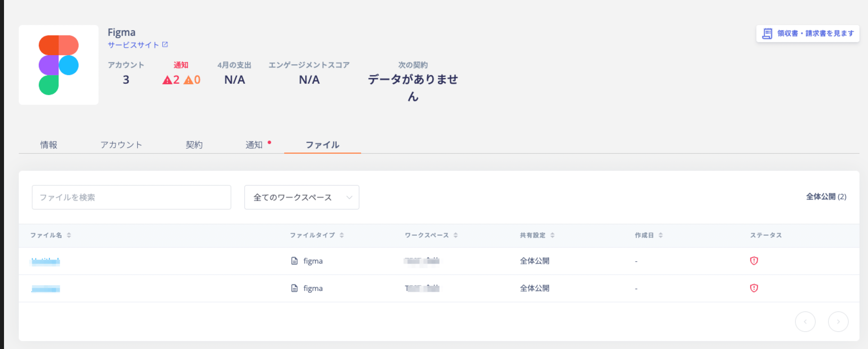Click the external link icon beside サービスサイト
Viewport: 868px width, 349px height.
(165, 44)
